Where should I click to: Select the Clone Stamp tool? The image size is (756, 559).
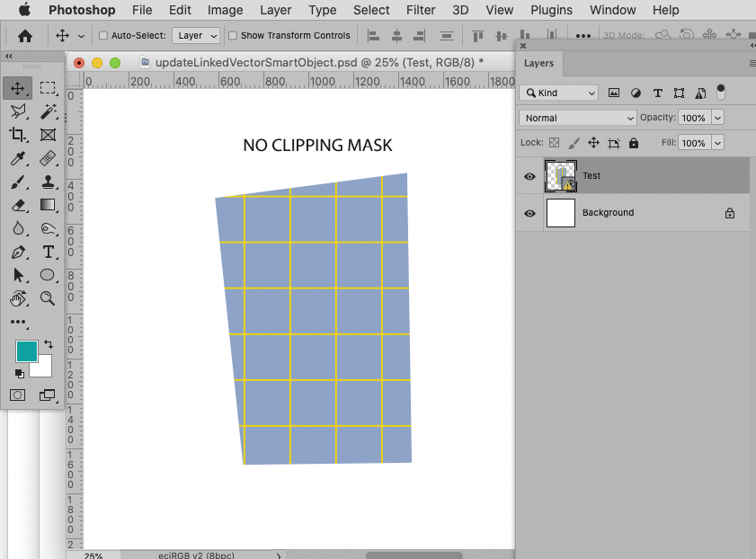[48, 182]
